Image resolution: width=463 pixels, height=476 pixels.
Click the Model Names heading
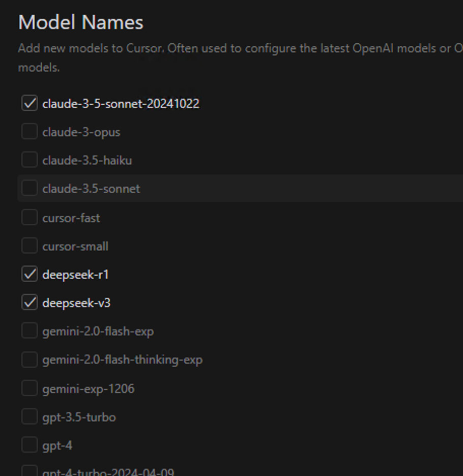coord(81,22)
